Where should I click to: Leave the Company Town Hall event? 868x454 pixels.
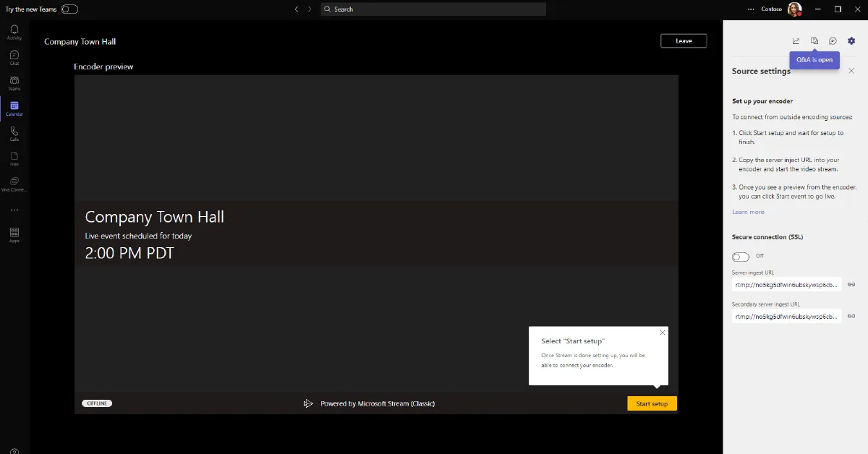click(x=684, y=41)
